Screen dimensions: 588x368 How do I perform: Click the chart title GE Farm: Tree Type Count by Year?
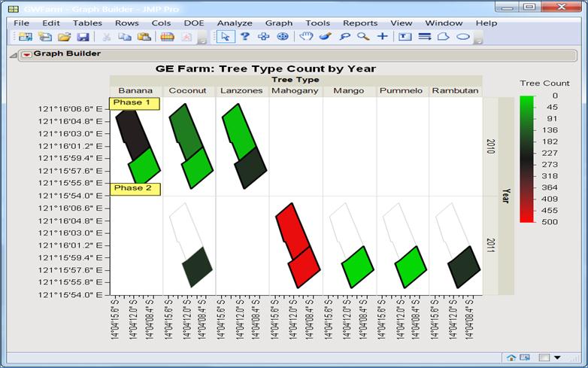(x=265, y=68)
